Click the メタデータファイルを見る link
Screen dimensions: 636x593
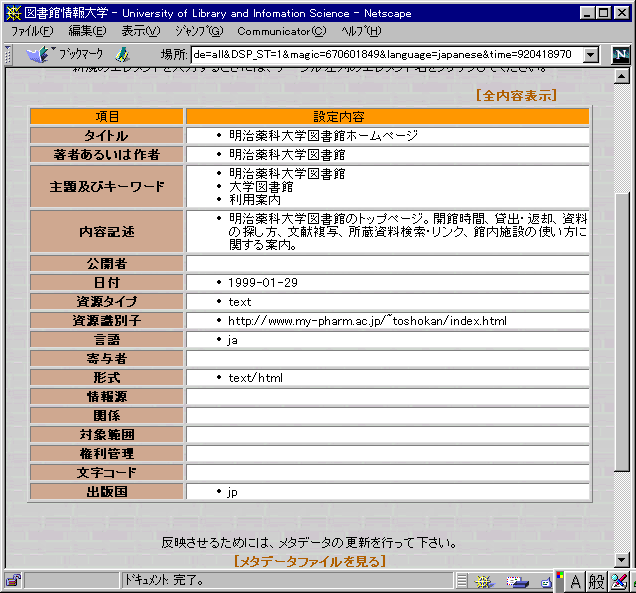click(309, 561)
